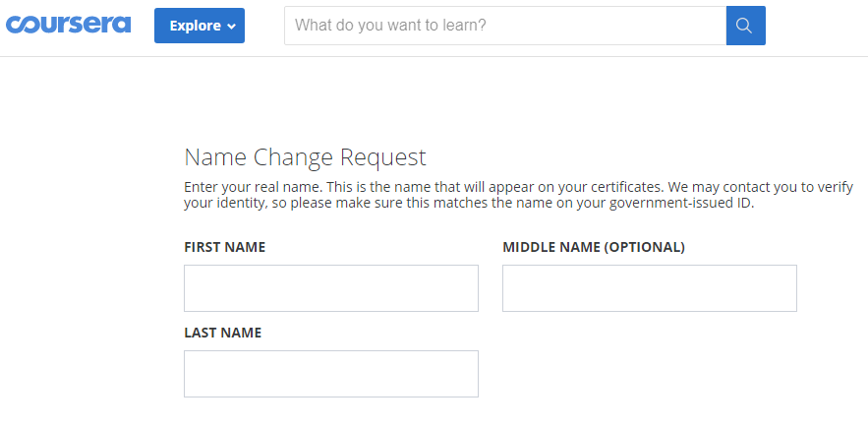The width and height of the screenshot is (868, 428).
Task: Click the Name Change Request heading
Action: pyautogui.click(x=305, y=157)
